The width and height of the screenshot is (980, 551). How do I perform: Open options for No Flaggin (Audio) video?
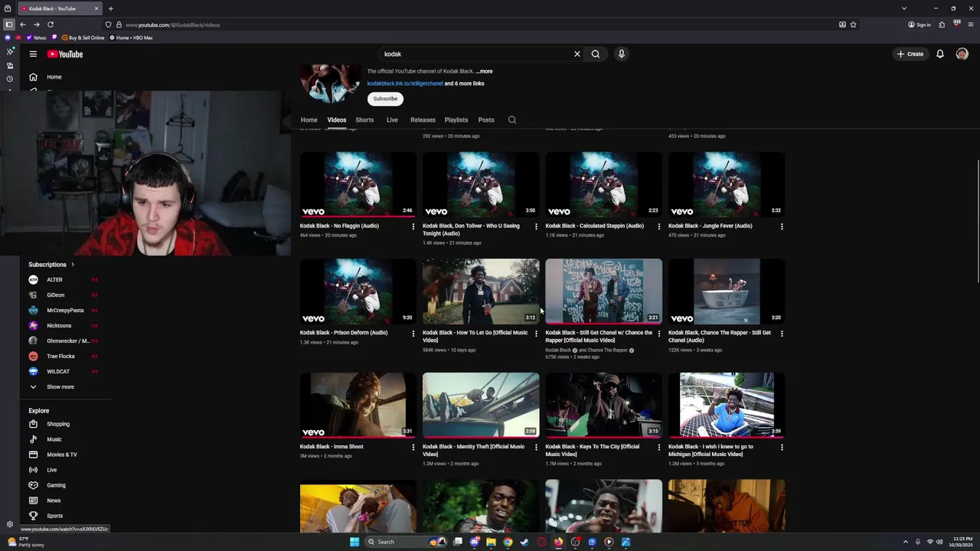[413, 227]
